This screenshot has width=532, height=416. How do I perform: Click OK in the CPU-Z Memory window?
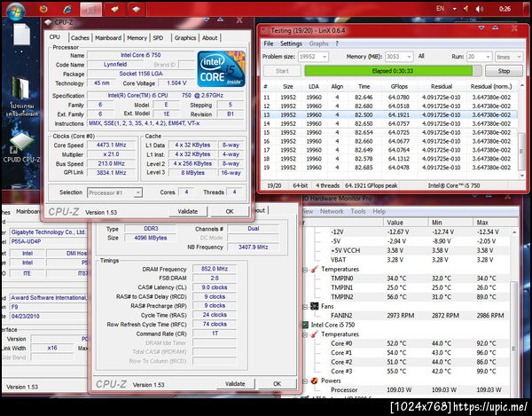pos(278,384)
